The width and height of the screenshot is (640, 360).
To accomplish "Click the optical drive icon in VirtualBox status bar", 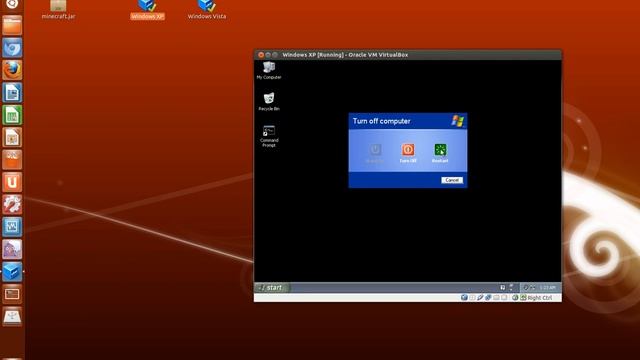I will (472, 298).
